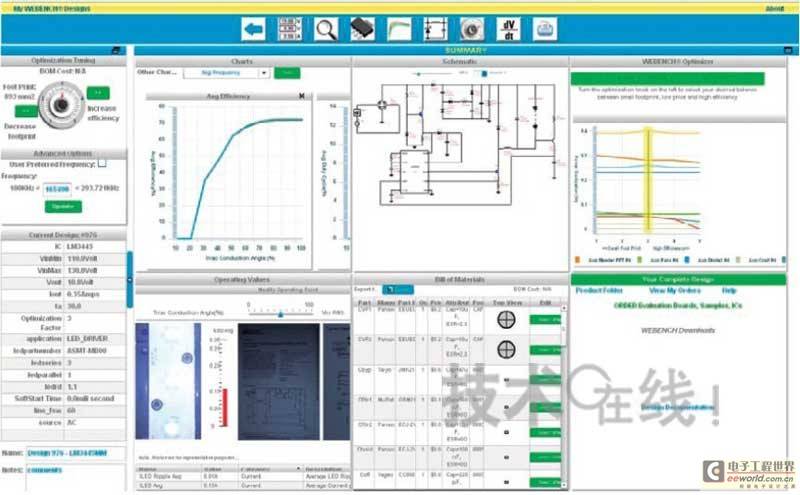The width and height of the screenshot is (800, 495).
Task: Click the Edit column header in BOM
Action: [x=545, y=303]
